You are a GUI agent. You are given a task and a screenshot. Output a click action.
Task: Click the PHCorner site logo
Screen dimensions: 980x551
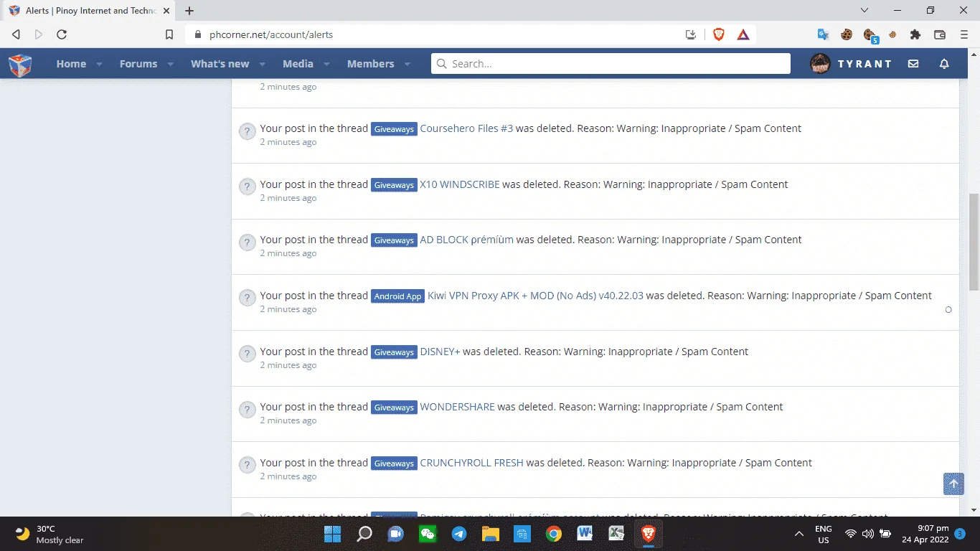coord(20,64)
